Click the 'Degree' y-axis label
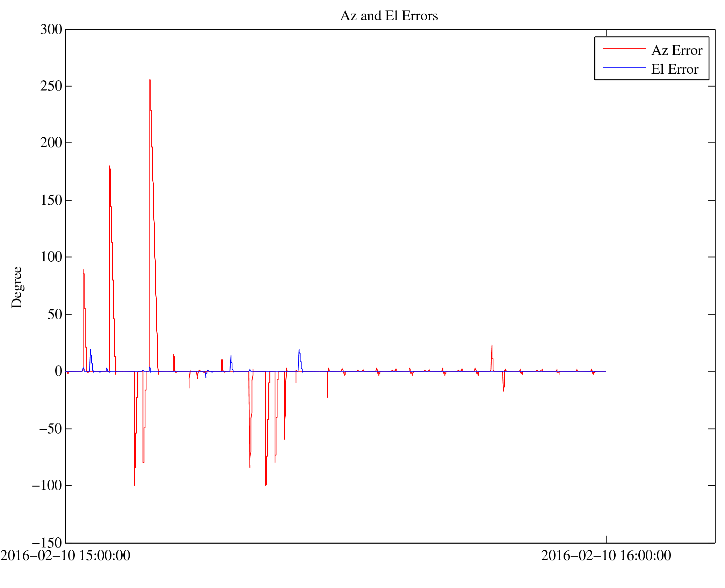The width and height of the screenshot is (725, 588). tap(17, 287)
